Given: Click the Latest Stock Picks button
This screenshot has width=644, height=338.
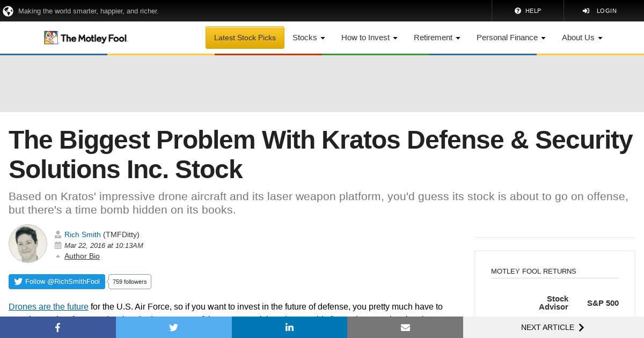Looking at the screenshot, I should click(x=245, y=38).
